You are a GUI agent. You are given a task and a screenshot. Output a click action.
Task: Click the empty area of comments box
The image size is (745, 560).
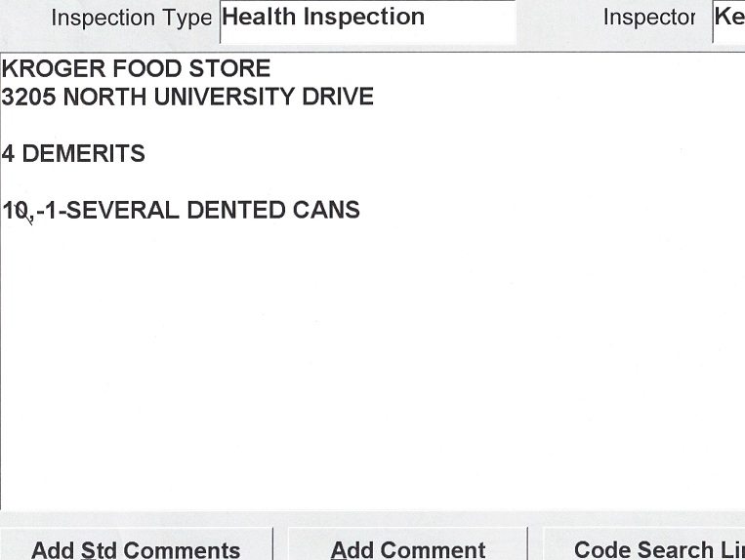pyautogui.click(x=371, y=371)
